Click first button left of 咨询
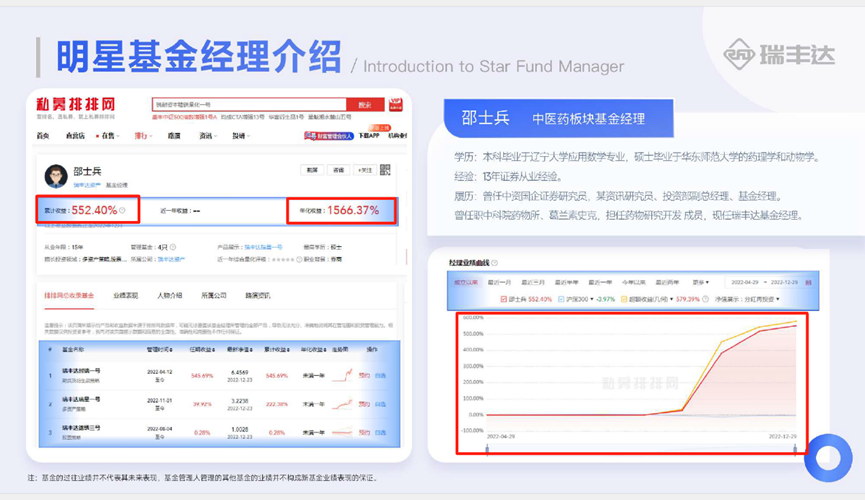This screenshot has width=865, height=500. point(312,170)
